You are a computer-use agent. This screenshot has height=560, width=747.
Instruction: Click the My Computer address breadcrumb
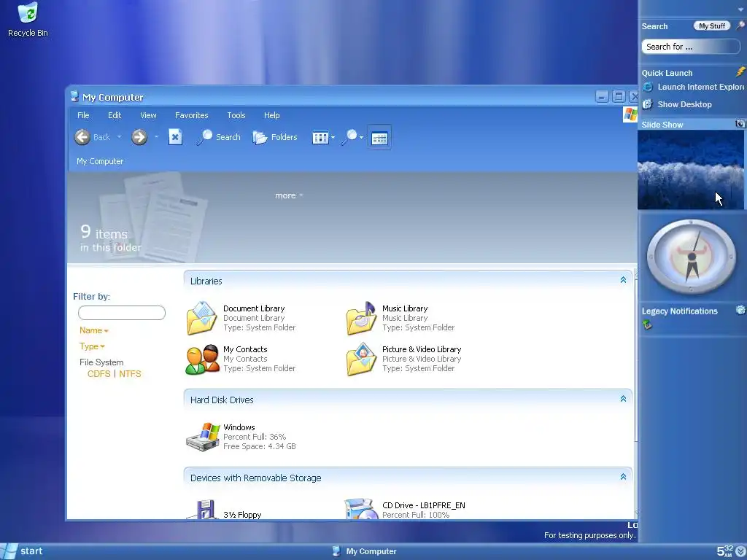coord(100,161)
